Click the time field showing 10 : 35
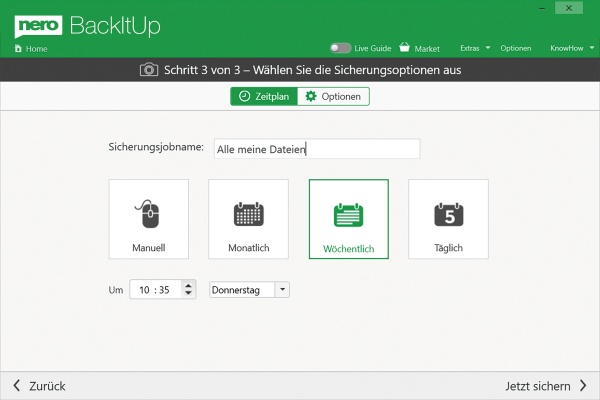This screenshot has height=400, width=600. coord(156,290)
